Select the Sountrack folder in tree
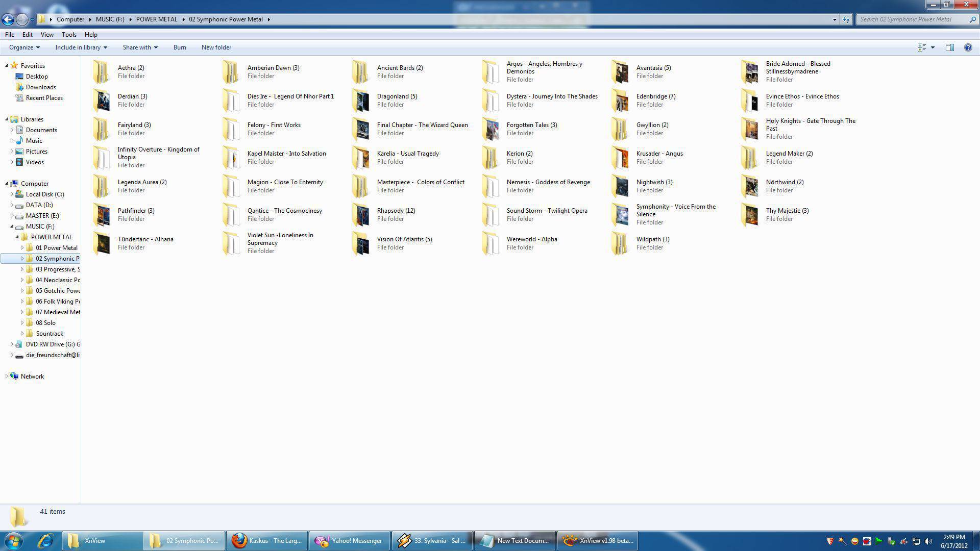Image resolution: width=980 pixels, height=551 pixels. [x=50, y=334]
